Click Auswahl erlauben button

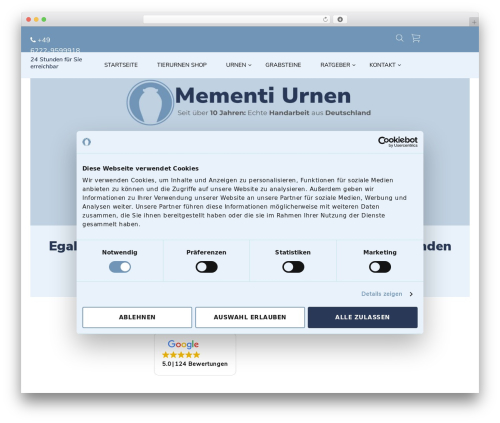250,317
